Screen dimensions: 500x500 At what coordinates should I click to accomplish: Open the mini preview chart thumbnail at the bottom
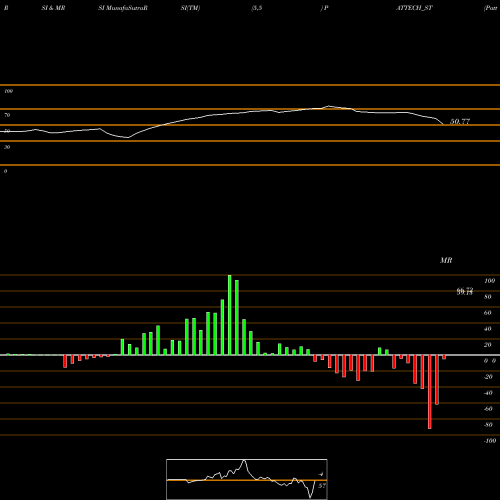click(x=247, y=479)
